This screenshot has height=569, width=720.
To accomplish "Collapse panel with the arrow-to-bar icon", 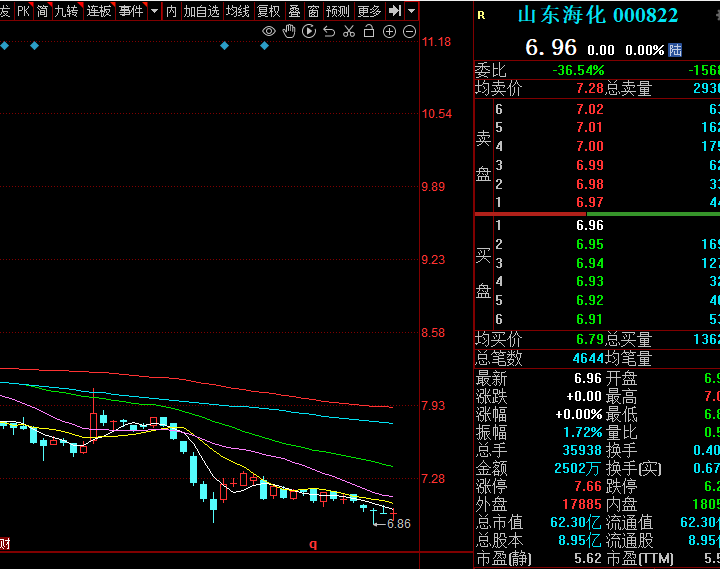I will [x=395, y=10].
